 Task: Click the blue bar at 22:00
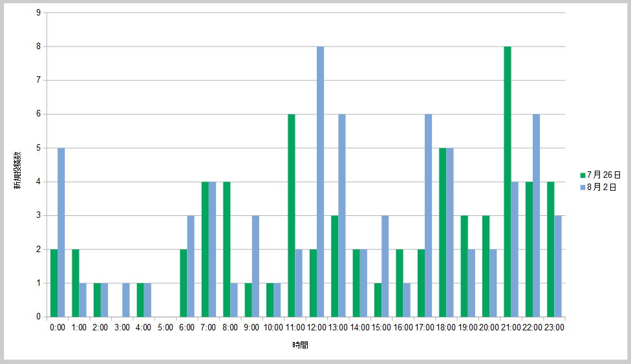click(x=536, y=215)
